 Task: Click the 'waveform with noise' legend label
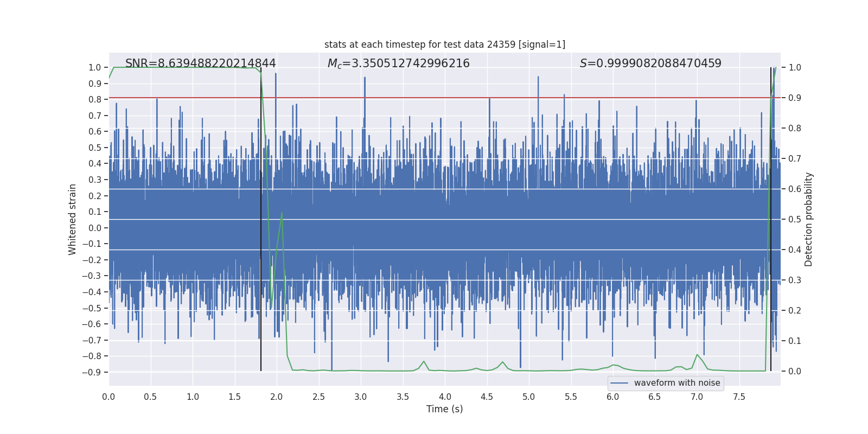pyautogui.click(x=677, y=383)
